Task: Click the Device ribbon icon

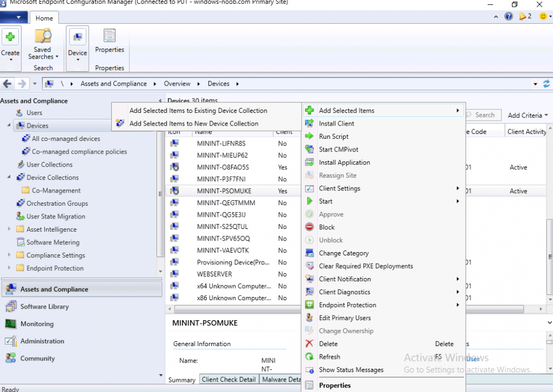Action: [x=77, y=36]
